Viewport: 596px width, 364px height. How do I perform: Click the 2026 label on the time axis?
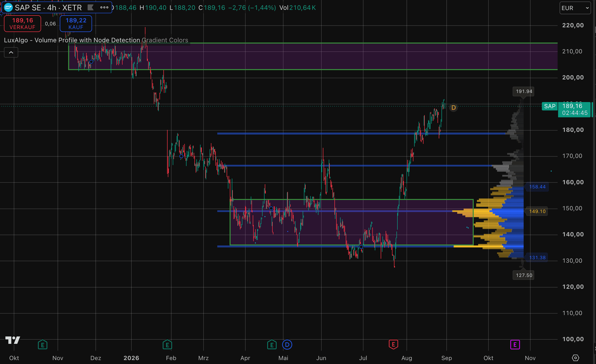[x=131, y=358]
